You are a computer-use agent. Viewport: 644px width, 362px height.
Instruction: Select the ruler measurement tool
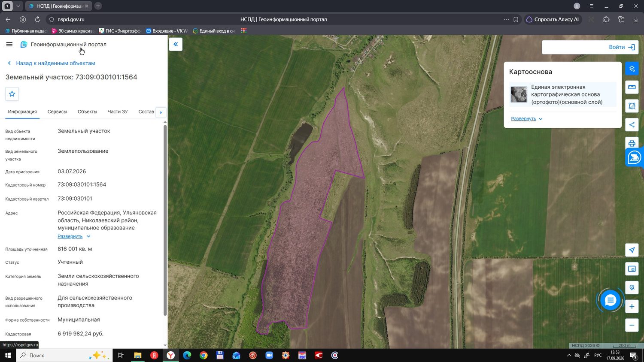tap(632, 87)
